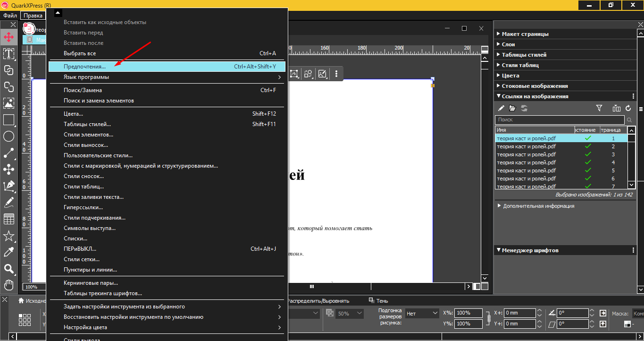Click the Y% scale input field
This screenshot has height=341, width=644.
pyautogui.click(x=468, y=324)
